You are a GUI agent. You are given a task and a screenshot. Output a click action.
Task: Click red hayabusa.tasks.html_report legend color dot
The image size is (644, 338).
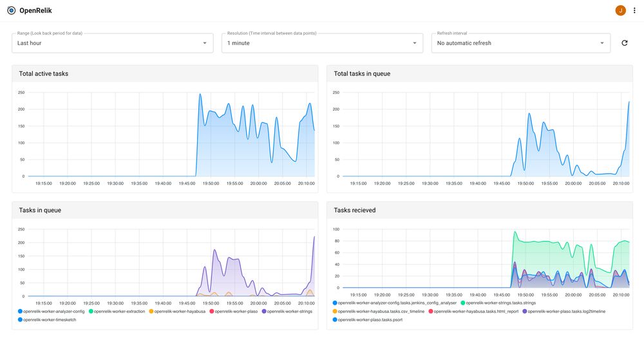(x=431, y=312)
